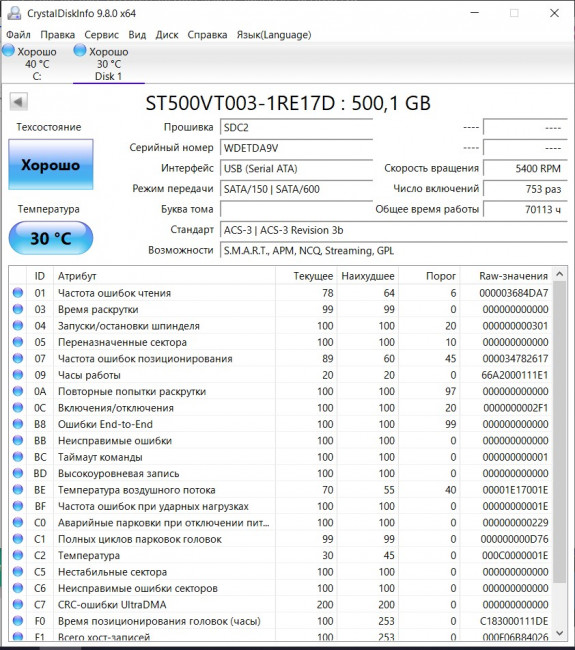Click the 30 °C temperature button
This screenshot has width=575, height=650.
[x=51, y=238]
